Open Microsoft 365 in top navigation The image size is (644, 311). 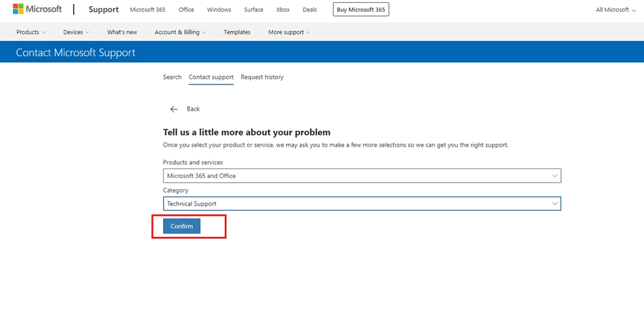tap(147, 10)
